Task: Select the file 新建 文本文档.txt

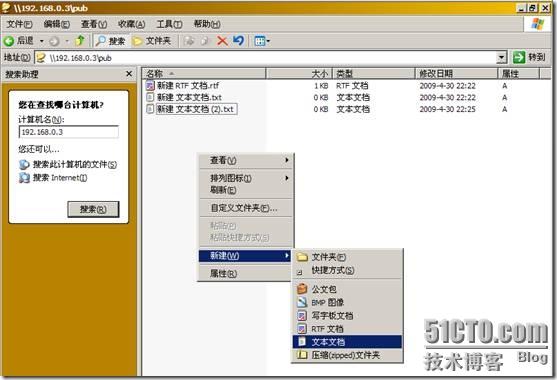Action: tap(189, 97)
